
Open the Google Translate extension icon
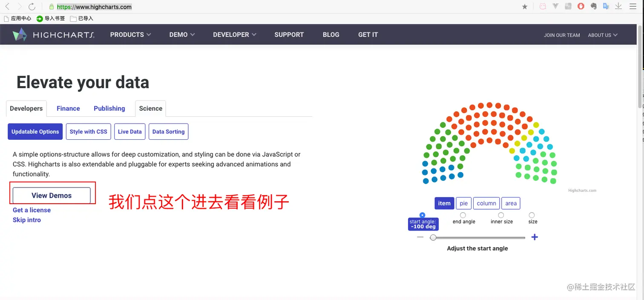tap(606, 6)
